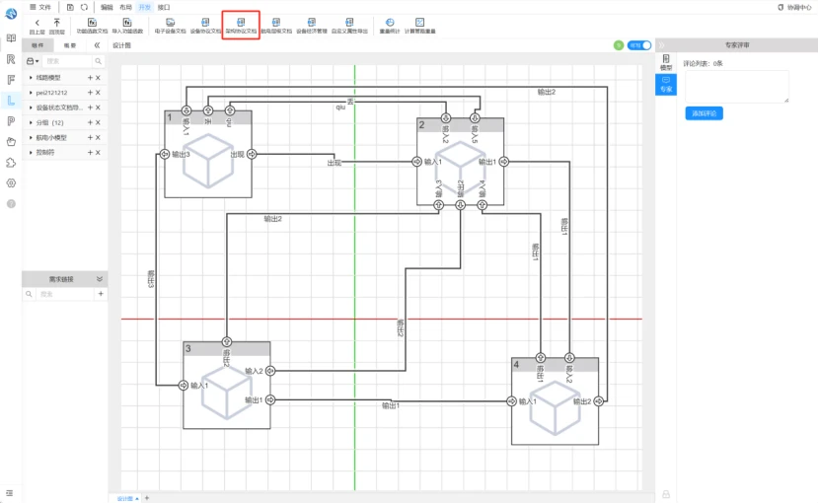Click the lock icon at bottom right
The image size is (819, 504).
[x=666, y=494]
